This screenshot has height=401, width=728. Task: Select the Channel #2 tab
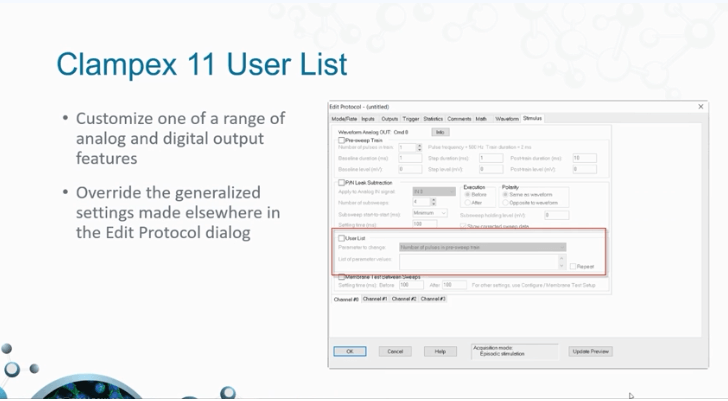tap(403, 299)
